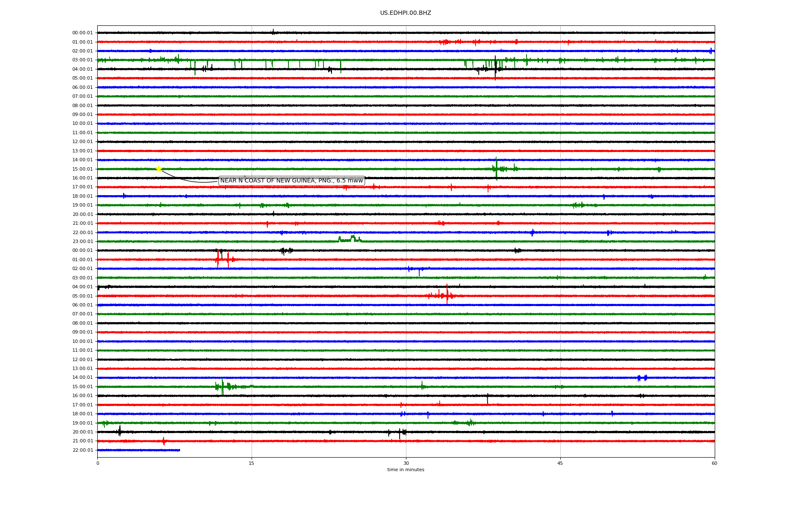Click the 15:00:01 row label with star

tap(82, 169)
